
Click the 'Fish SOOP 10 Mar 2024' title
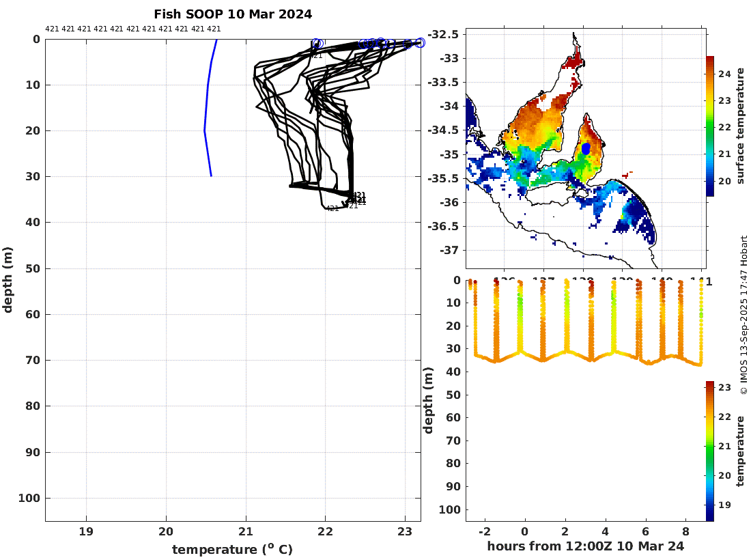point(233,14)
